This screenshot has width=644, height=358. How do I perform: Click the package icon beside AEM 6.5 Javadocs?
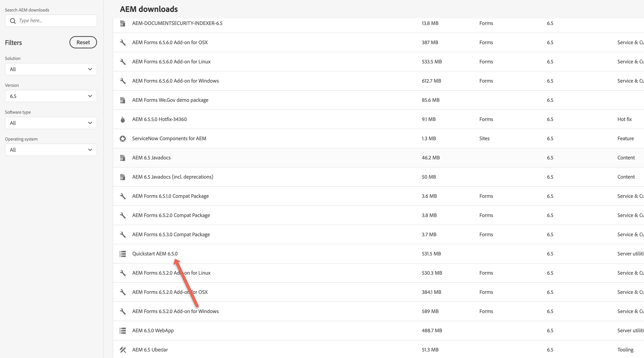[123, 158]
